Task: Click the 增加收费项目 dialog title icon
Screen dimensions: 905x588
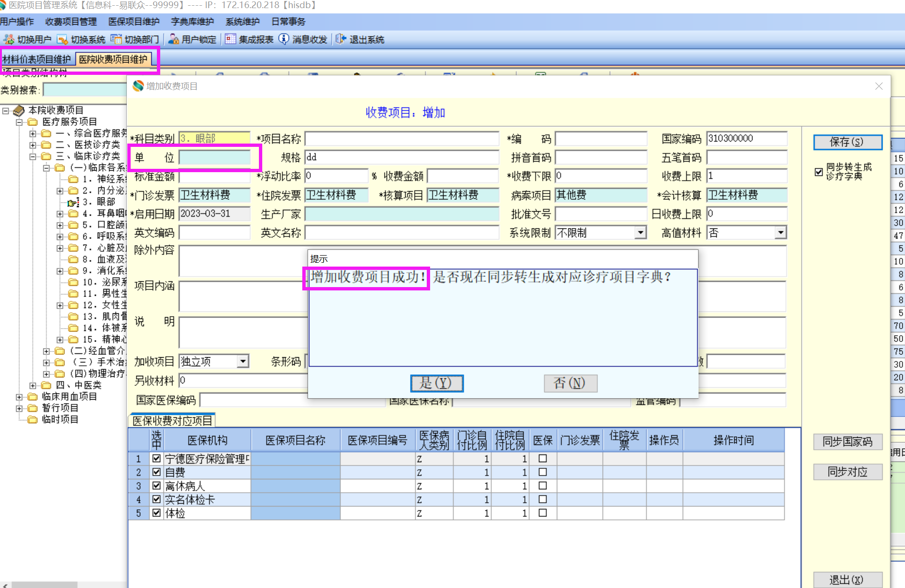Action: point(138,86)
